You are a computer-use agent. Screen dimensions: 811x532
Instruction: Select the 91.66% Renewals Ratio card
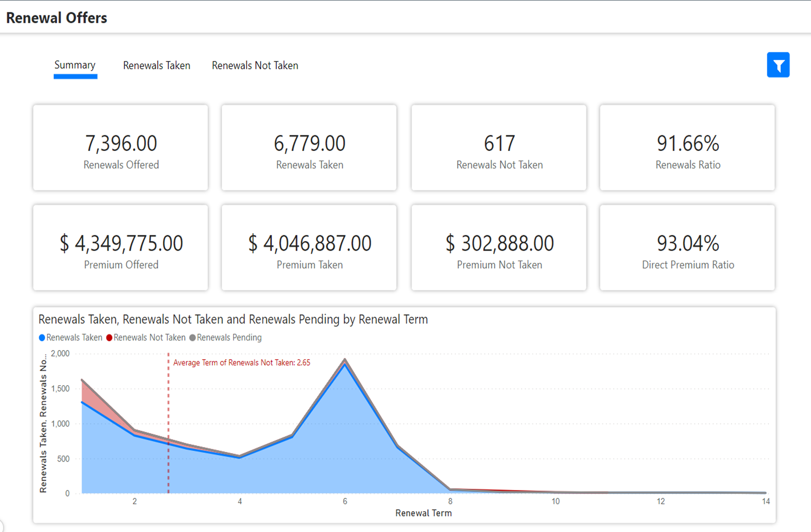point(687,147)
